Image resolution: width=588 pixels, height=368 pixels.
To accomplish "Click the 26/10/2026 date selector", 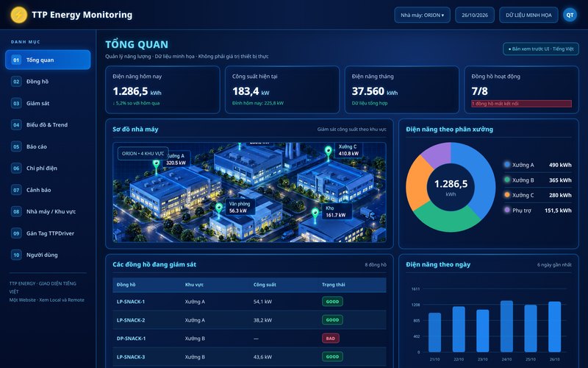I will [475, 15].
